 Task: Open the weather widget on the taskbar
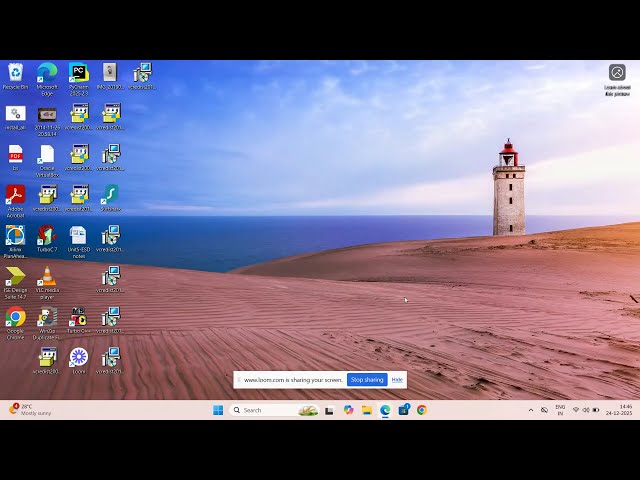click(30, 410)
